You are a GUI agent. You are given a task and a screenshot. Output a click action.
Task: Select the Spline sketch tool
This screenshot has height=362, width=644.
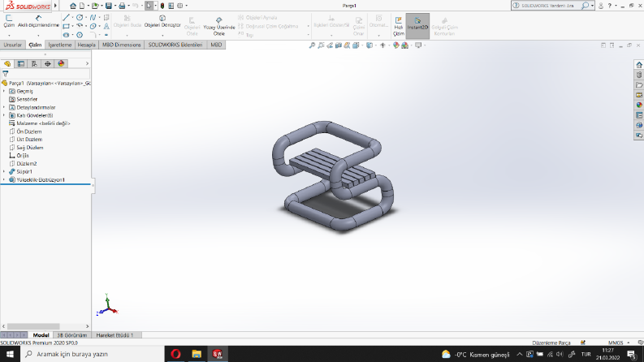(x=93, y=17)
